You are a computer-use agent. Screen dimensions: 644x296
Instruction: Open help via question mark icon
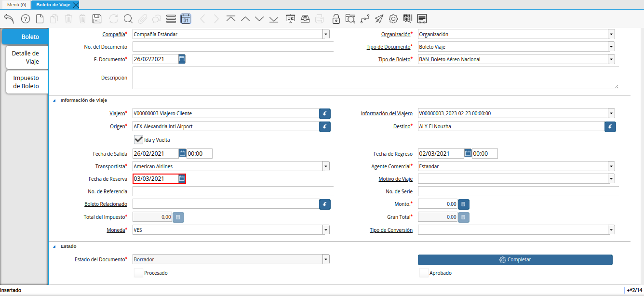pyautogui.click(x=26, y=19)
